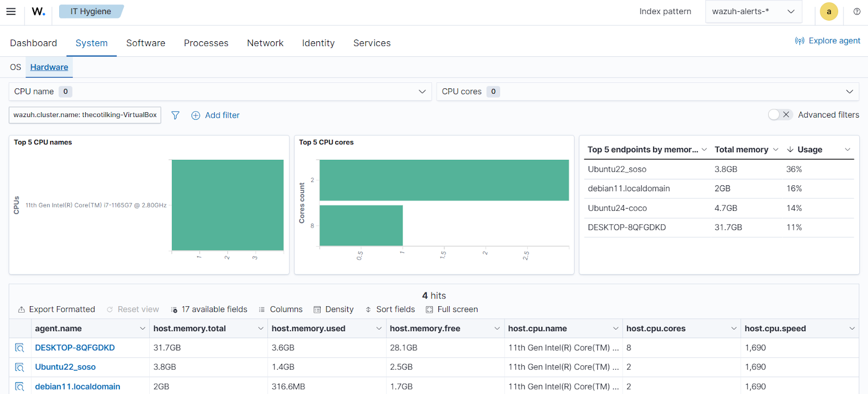Switch to the Software tab
The image size is (868, 394).
(x=146, y=43)
